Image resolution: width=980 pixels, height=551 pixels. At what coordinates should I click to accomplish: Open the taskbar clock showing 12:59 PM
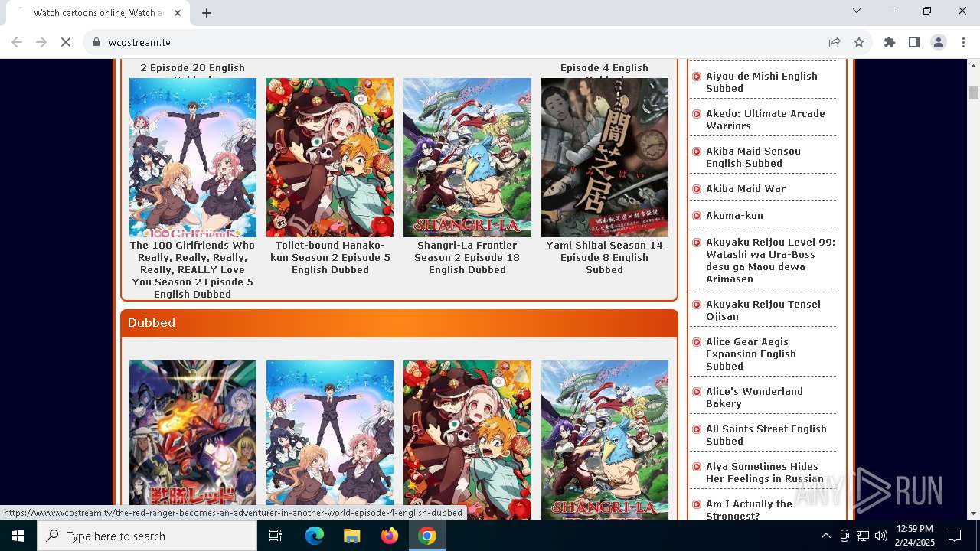pos(915,536)
